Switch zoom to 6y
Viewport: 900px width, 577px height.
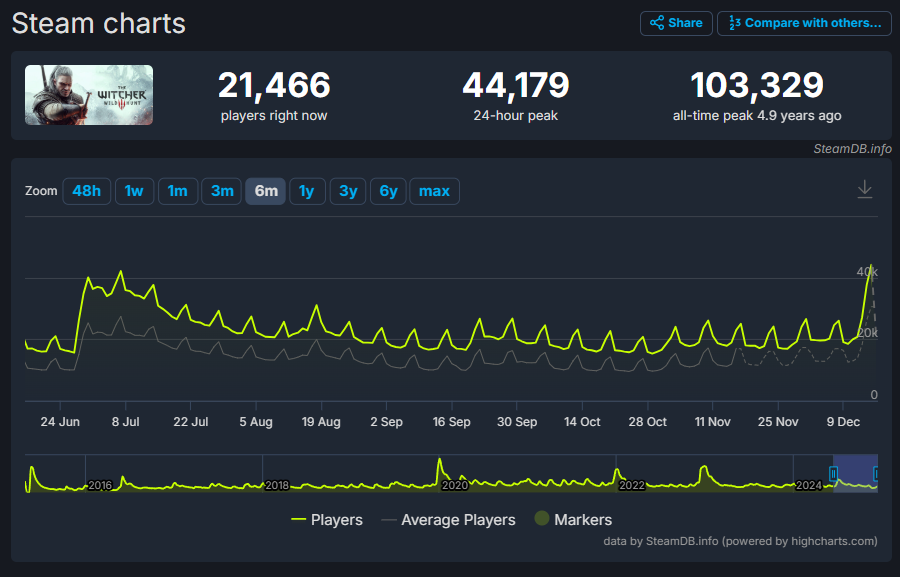point(389,191)
